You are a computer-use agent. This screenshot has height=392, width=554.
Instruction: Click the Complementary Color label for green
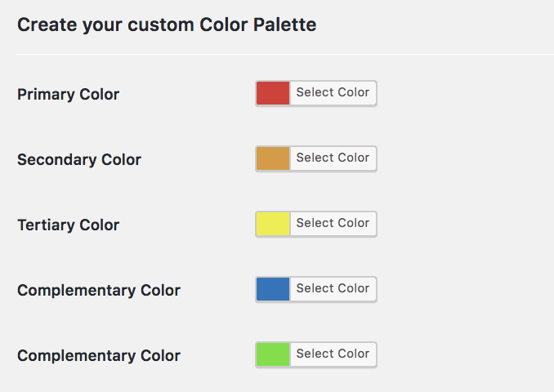tap(99, 356)
